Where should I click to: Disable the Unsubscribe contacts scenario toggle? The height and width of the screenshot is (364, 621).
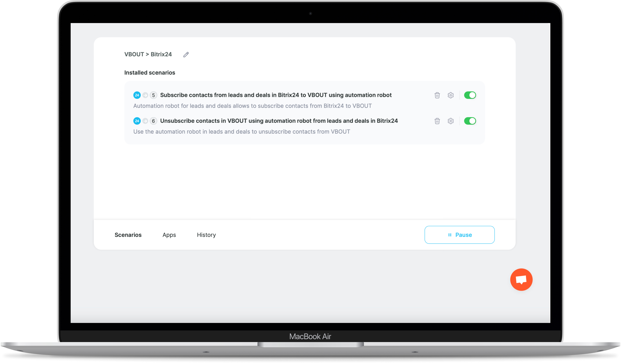click(470, 121)
